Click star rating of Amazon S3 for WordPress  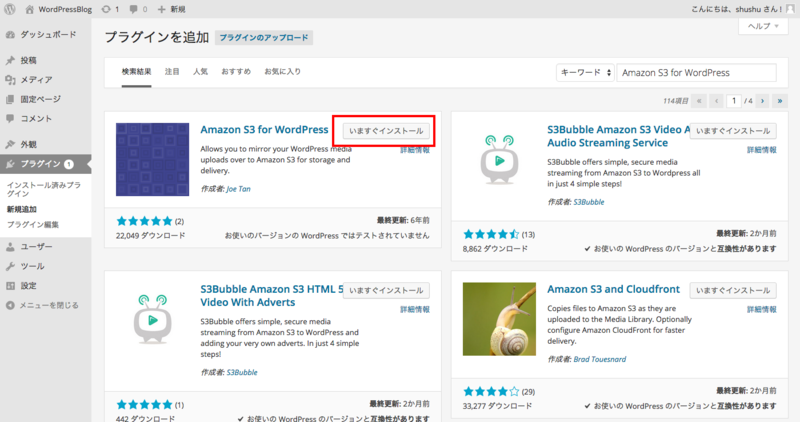[x=144, y=221]
